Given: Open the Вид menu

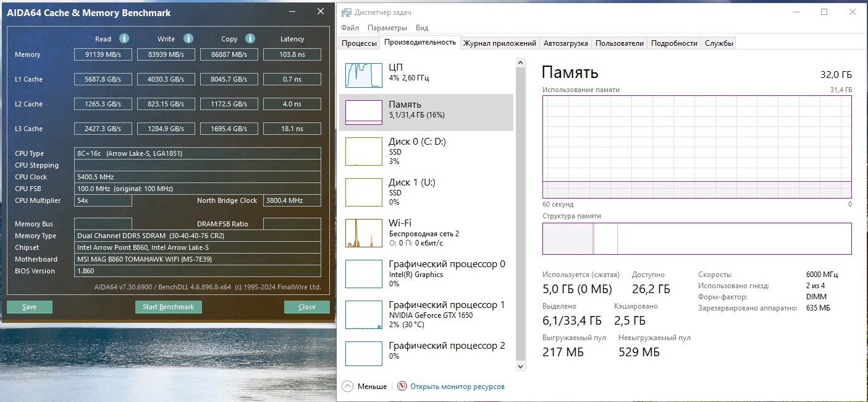Looking at the screenshot, I should [422, 28].
